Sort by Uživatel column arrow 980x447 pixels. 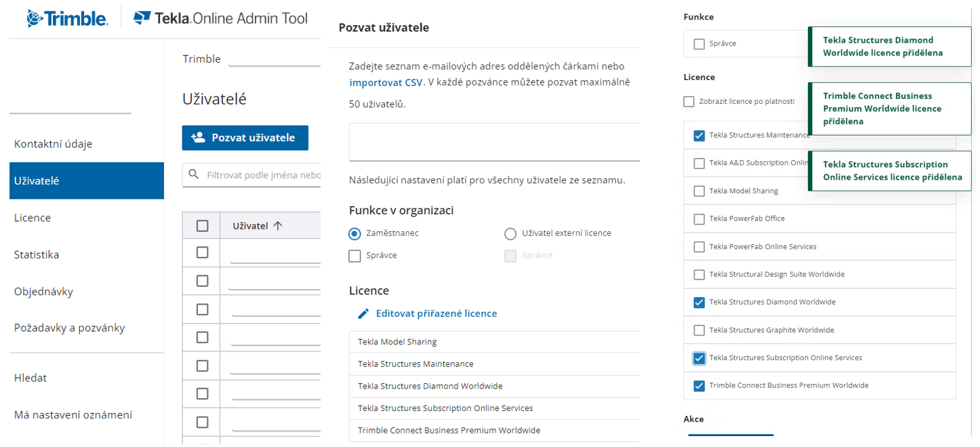tap(277, 226)
